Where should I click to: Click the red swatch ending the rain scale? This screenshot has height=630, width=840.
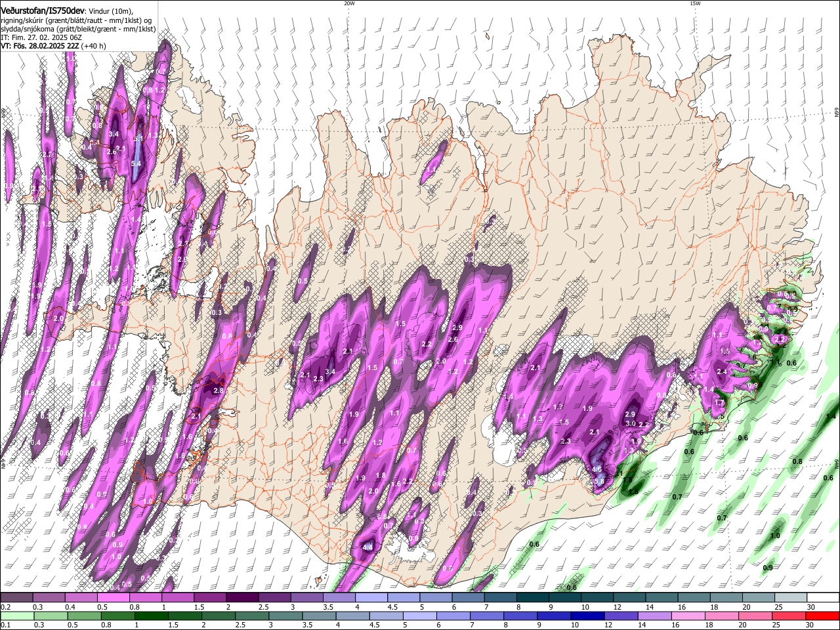click(822, 616)
